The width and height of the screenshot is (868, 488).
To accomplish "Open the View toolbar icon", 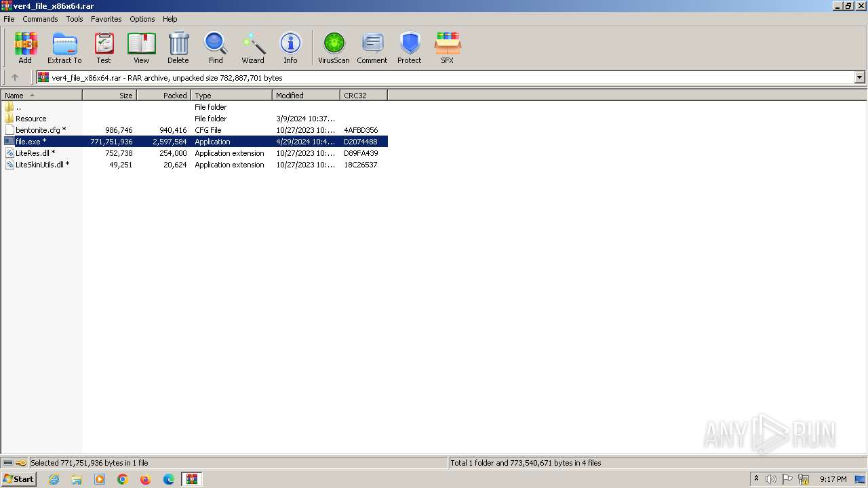I will coord(141,47).
